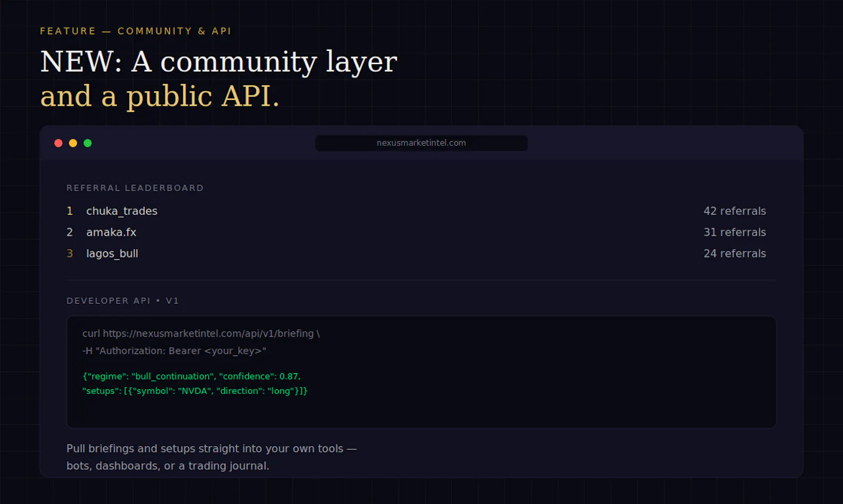
Task: Click the curl API briefing URL line
Action: 201,333
